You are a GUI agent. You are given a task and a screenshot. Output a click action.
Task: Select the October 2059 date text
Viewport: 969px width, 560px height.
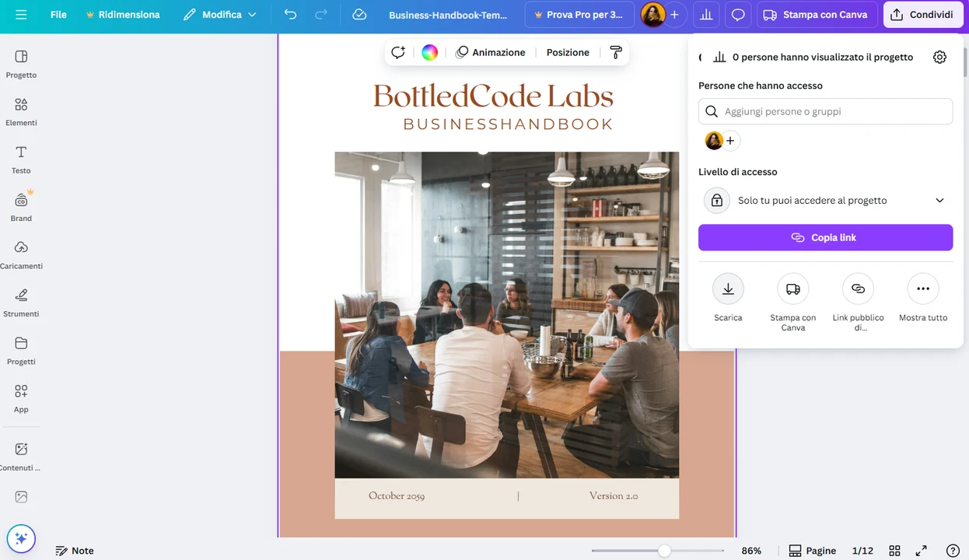(397, 495)
